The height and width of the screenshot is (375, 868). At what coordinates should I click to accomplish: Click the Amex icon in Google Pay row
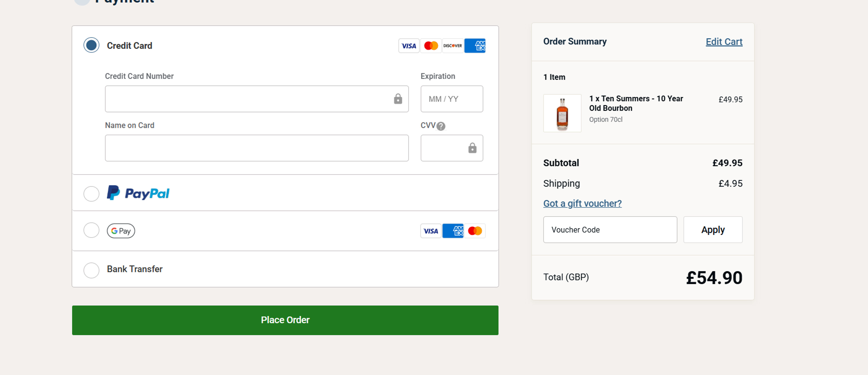point(453,231)
